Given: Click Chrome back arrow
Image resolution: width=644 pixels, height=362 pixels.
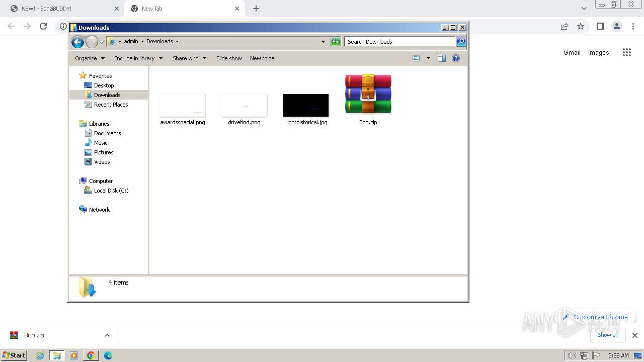Looking at the screenshot, I should [x=11, y=26].
